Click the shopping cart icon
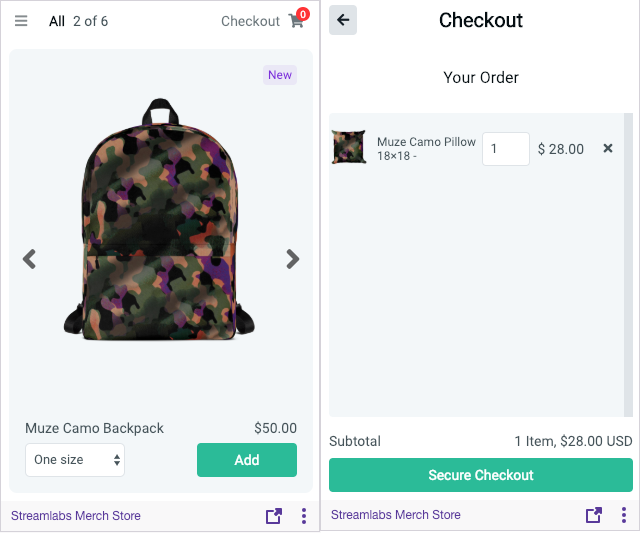 pyautogui.click(x=297, y=21)
